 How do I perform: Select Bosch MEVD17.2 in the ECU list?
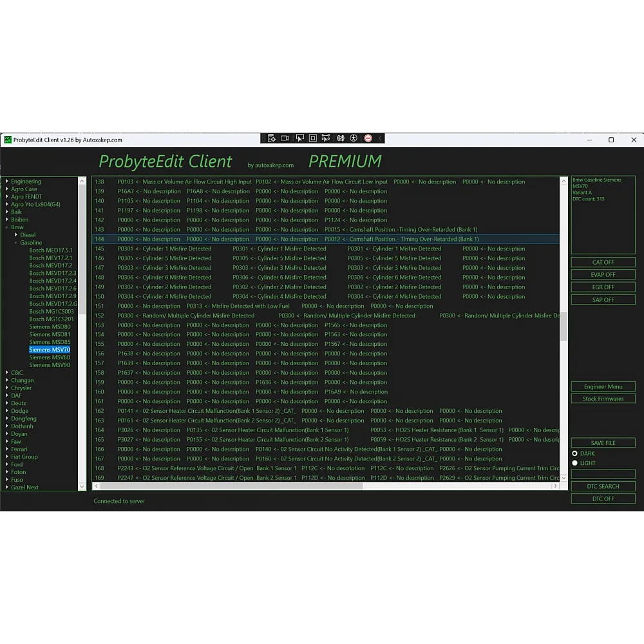pyautogui.click(x=50, y=265)
